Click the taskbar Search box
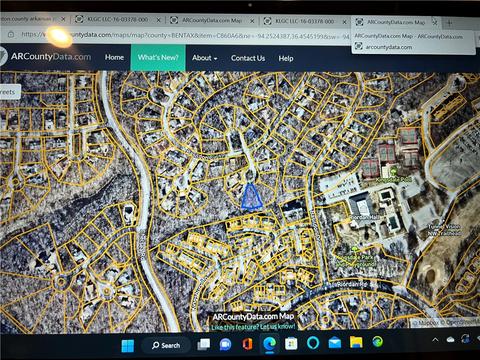 click(166, 345)
